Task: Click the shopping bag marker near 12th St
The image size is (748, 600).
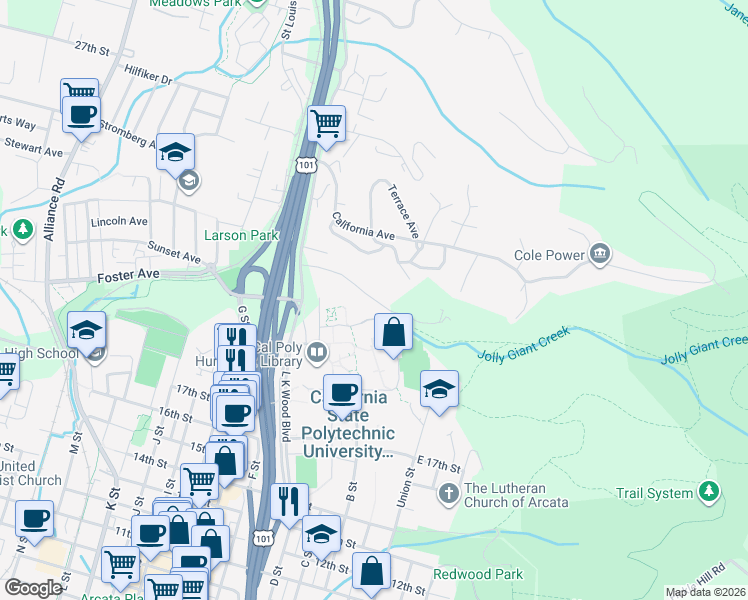Action: pos(372,571)
